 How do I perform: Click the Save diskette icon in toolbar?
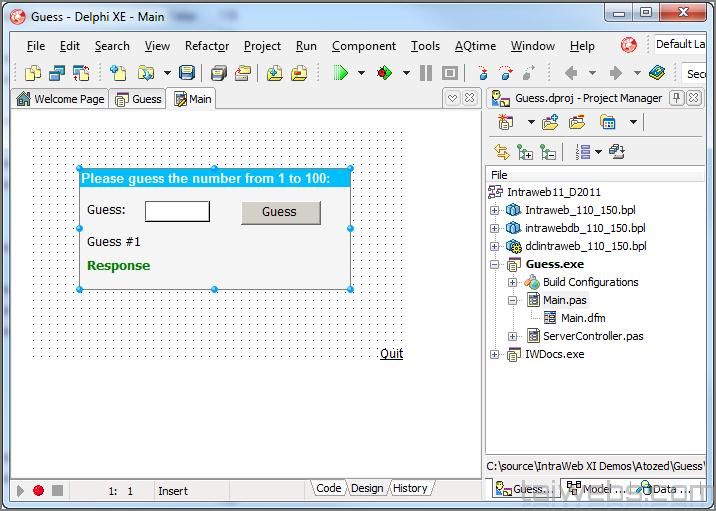pyautogui.click(x=187, y=73)
